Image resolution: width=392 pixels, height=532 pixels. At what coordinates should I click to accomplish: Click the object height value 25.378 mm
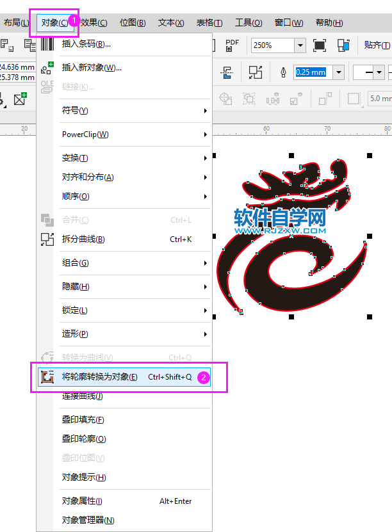(17, 77)
